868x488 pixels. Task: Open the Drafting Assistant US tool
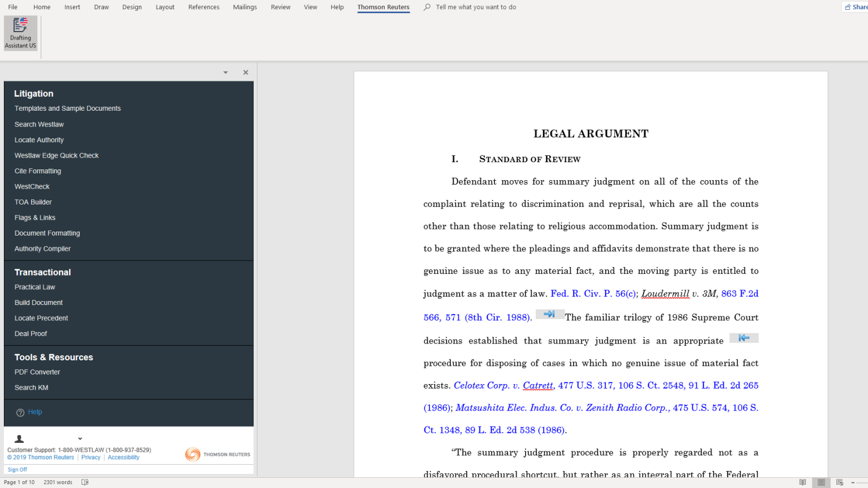[x=20, y=34]
